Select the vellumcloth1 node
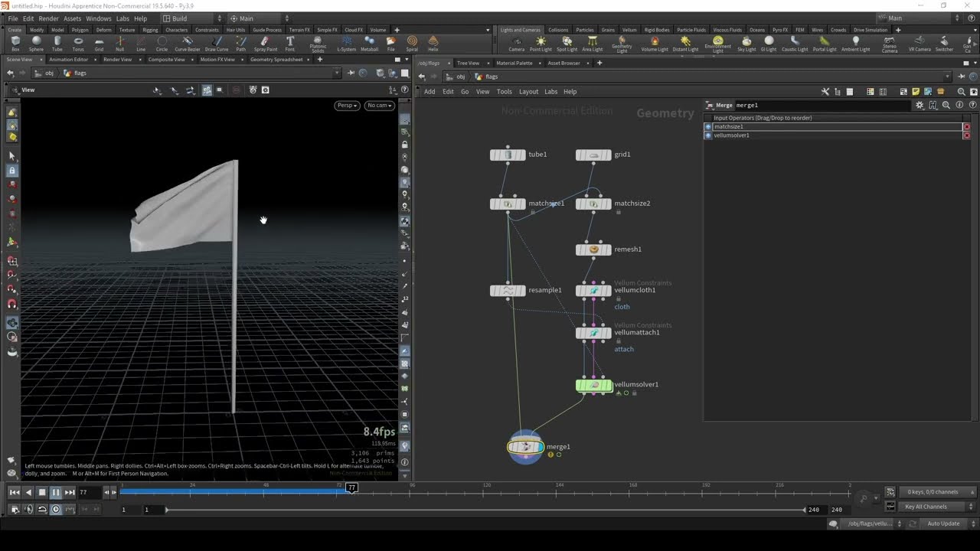Image resolution: width=980 pixels, height=551 pixels. 594,291
